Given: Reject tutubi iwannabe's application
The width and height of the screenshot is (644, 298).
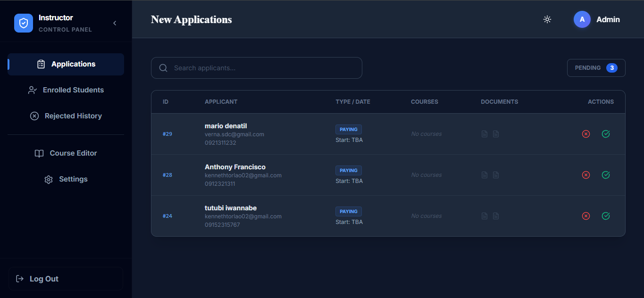Looking at the screenshot, I should (x=586, y=216).
